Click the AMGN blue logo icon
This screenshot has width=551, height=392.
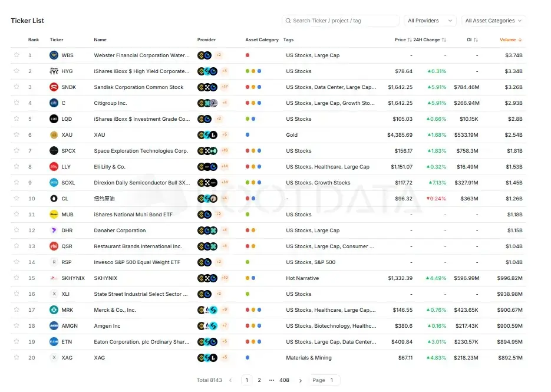coord(54,326)
